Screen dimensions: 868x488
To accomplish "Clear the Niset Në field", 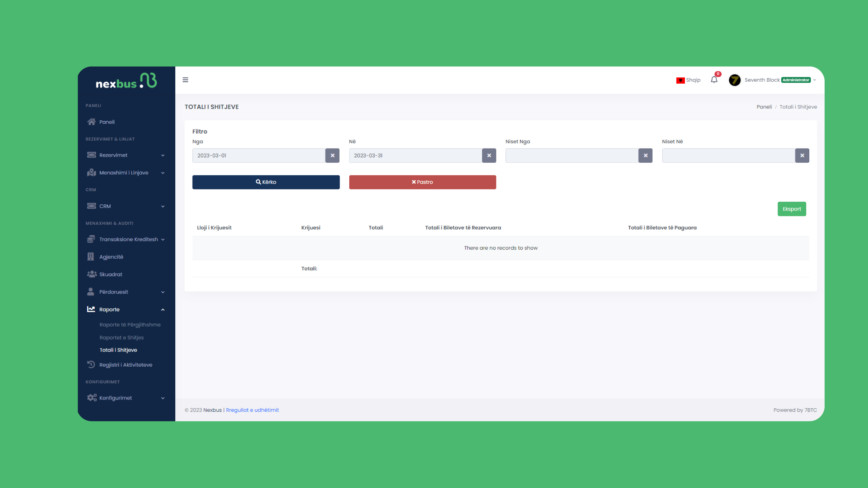I will [x=802, y=156].
